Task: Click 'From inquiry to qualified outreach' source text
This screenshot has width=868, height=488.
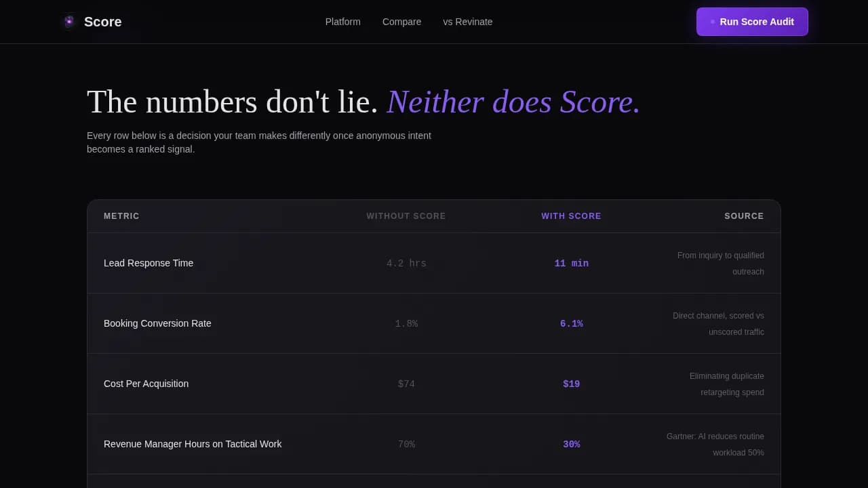Action: tap(720, 264)
